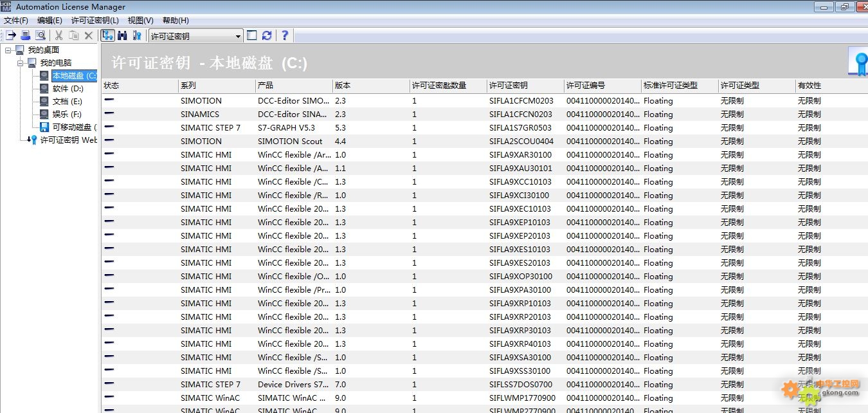This screenshot has height=413, width=868.
Task: Click the binoculars find icon
Action: pyautogui.click(x=122, y=35)
